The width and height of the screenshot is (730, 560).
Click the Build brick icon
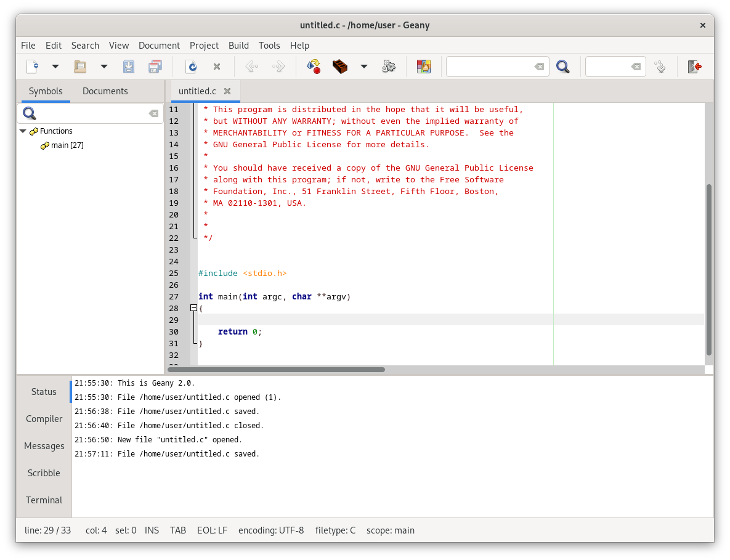339,67
